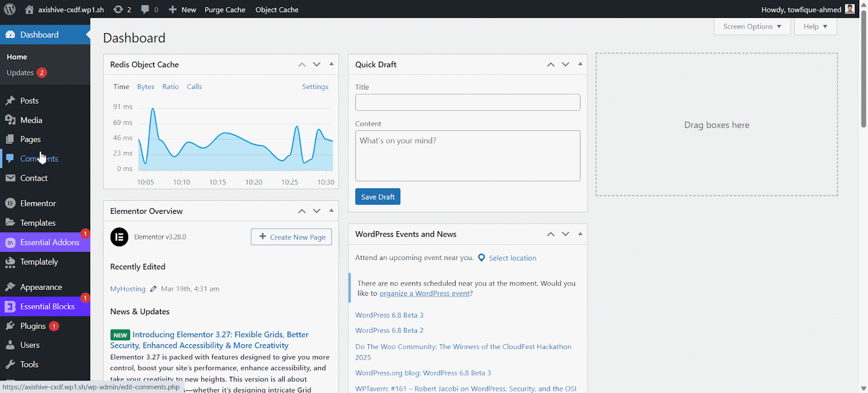Collapse WordPress Events and News panel

click(x=580, y=234)
